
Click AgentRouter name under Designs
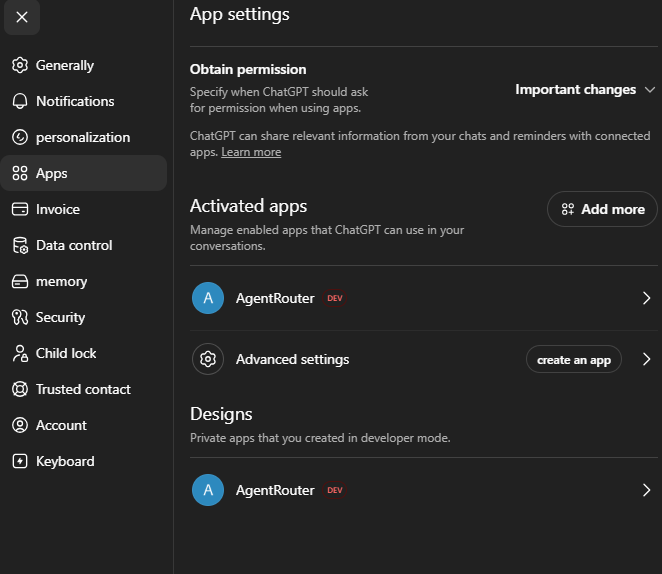[x=275, y=490]
